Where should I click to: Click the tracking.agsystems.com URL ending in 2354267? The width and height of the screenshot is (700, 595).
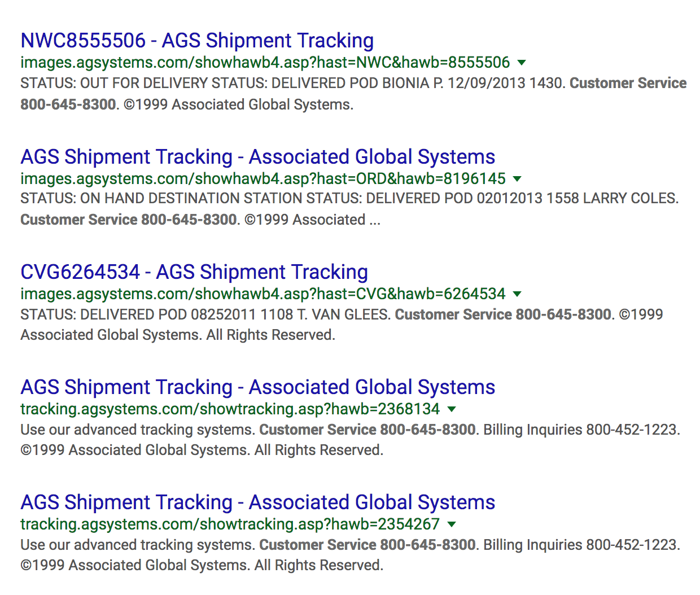[230, 524]
